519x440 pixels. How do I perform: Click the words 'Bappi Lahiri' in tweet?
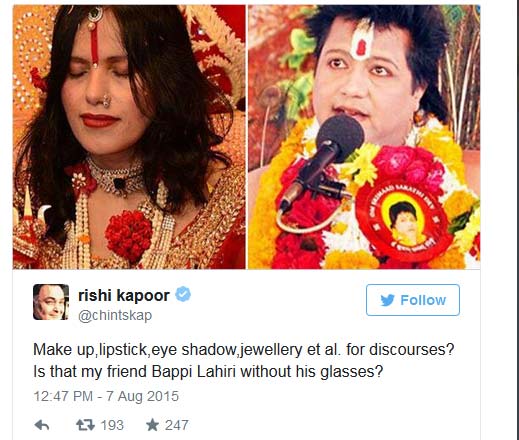tap(194, 371)
